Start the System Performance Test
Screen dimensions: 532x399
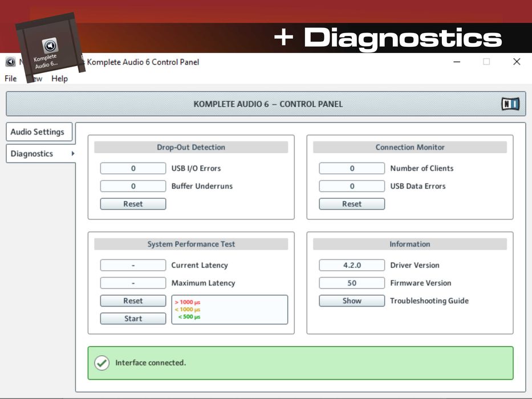coord(133,318)
